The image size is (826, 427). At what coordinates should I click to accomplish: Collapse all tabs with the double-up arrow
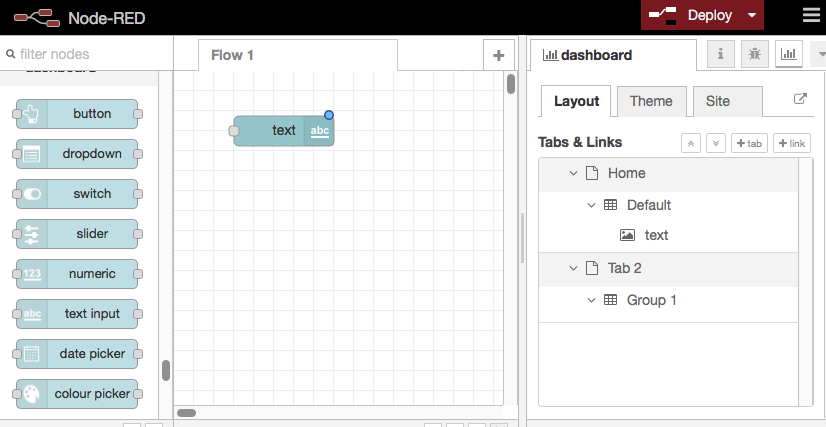point(691,143)
